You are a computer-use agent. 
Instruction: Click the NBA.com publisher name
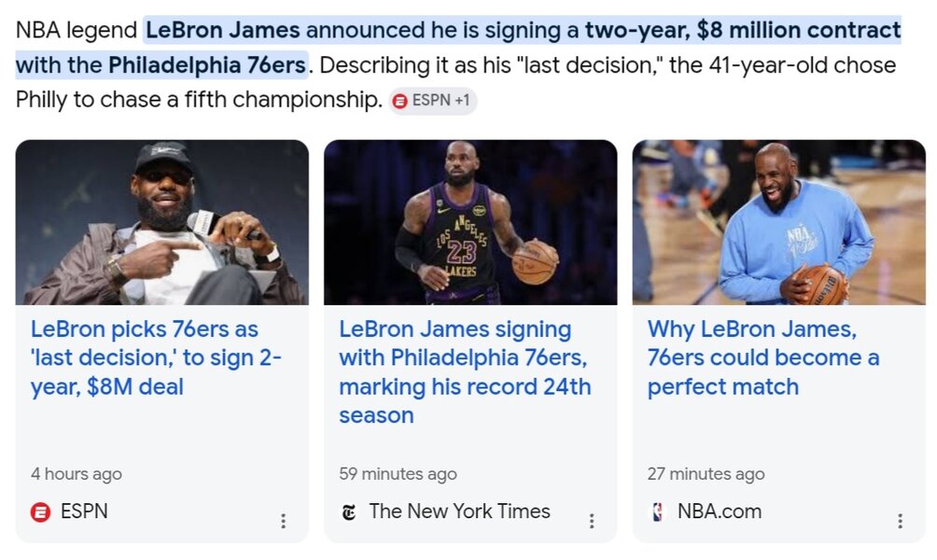720,511
